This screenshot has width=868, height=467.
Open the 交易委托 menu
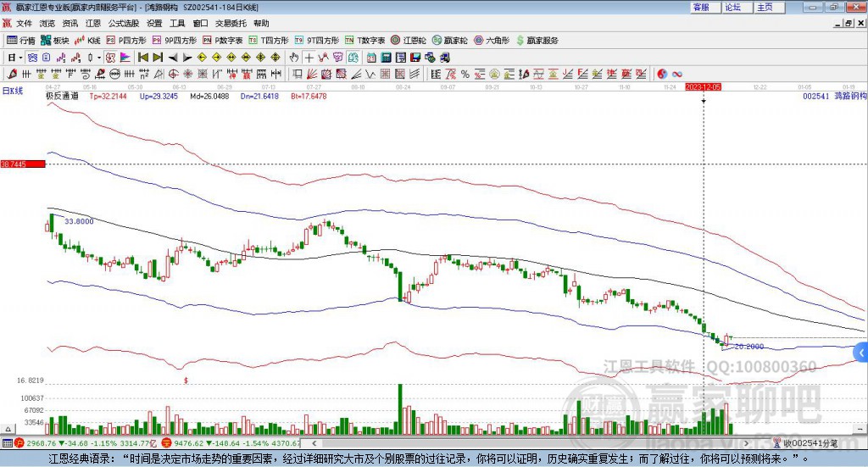point(231,23)
